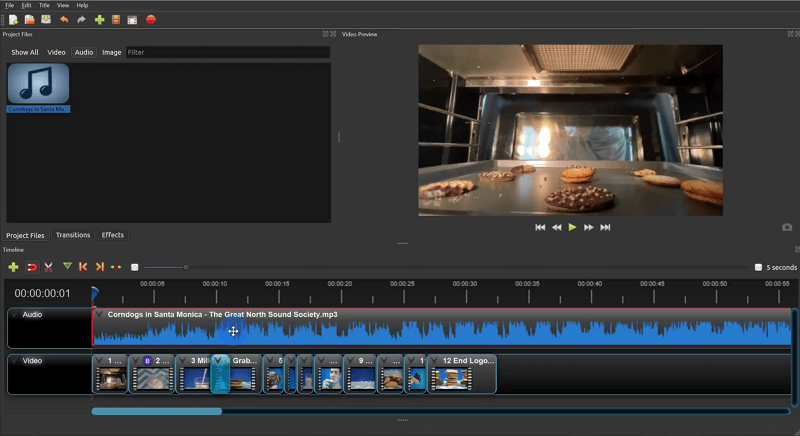The height and width of the screenshot is (436, 800).
Task: Open the View menu
Action: pyautogui.click(x=63, y=5)
